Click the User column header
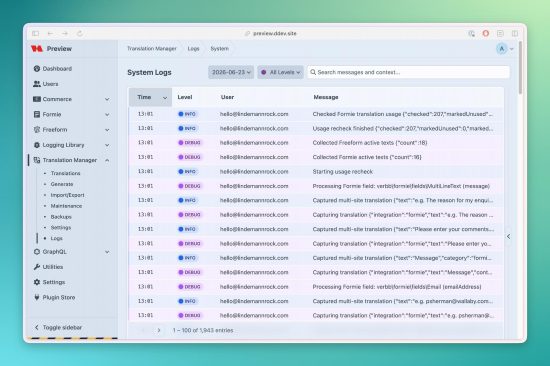This screenshot has width=550, height=366. (x=227, y=97)
